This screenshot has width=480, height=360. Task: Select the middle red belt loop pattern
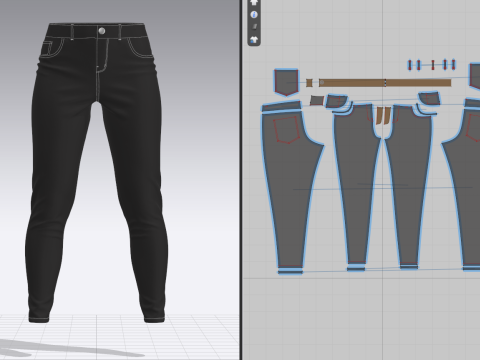[x=433, y=65]
